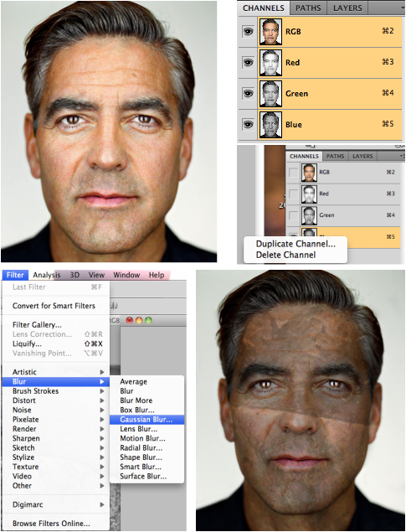Show RGB channel in lower Channels panel
406x532 pixels.
click(293, 173)
